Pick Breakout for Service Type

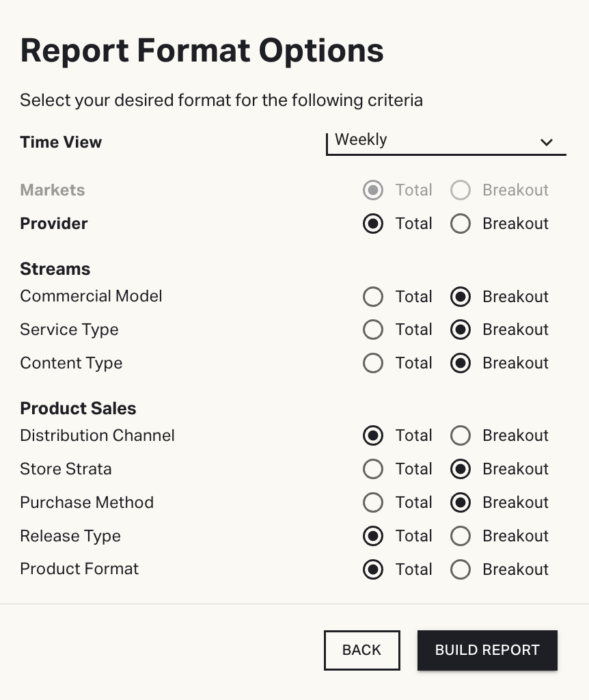tap(461, 330)
